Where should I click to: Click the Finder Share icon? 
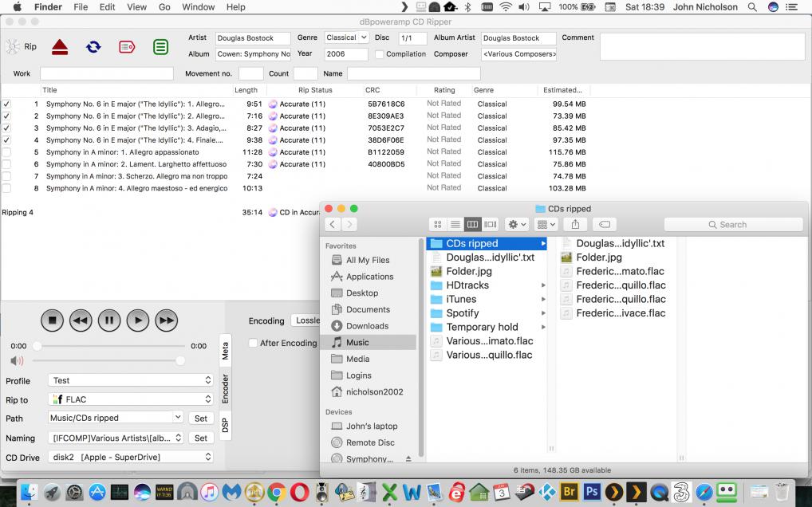[x=575, y=225]
